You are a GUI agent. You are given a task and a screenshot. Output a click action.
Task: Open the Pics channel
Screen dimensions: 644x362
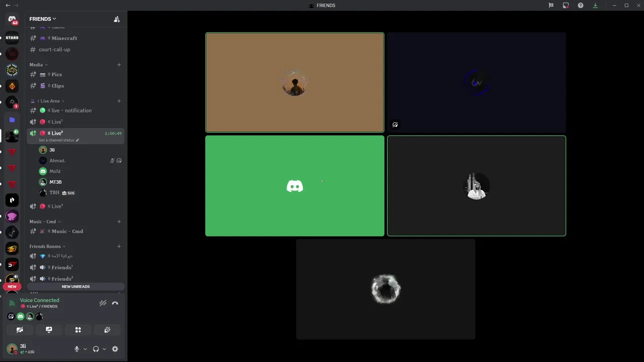coord(75,74)
